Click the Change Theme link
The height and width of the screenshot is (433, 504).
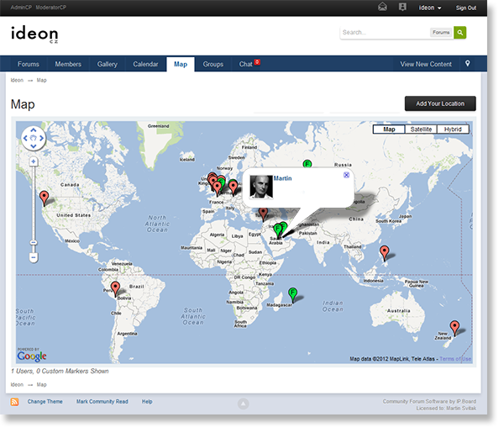pos(45,402)
